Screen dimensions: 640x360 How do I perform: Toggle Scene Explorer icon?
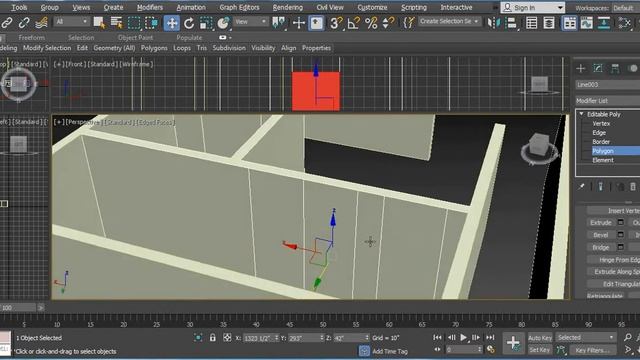(531, 23)
